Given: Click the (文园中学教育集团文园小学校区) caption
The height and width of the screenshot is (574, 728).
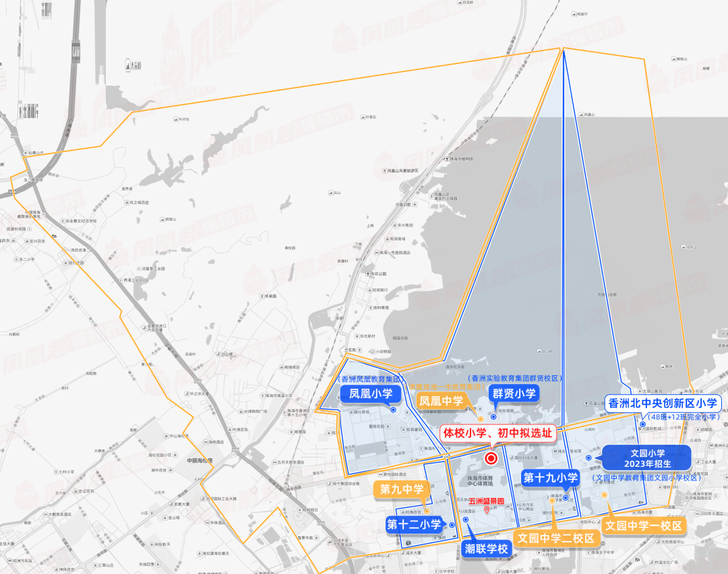Looking at the screenshot, I should point(646,478).
